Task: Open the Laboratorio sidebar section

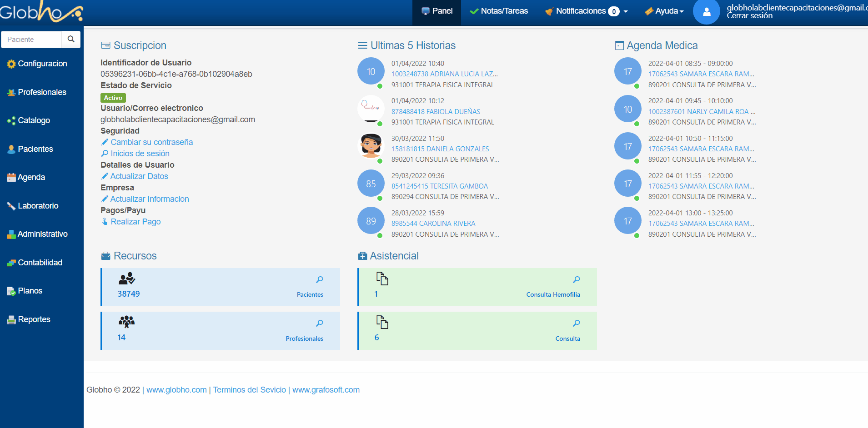Action: [38, 206]
